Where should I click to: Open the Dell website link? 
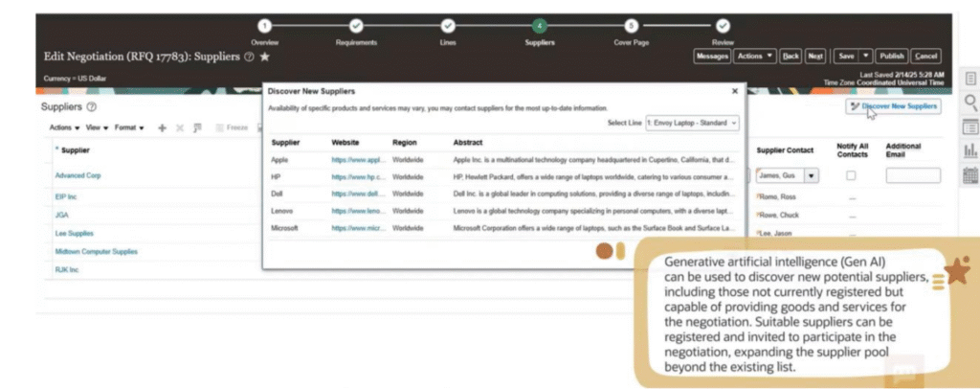(359, 194)
